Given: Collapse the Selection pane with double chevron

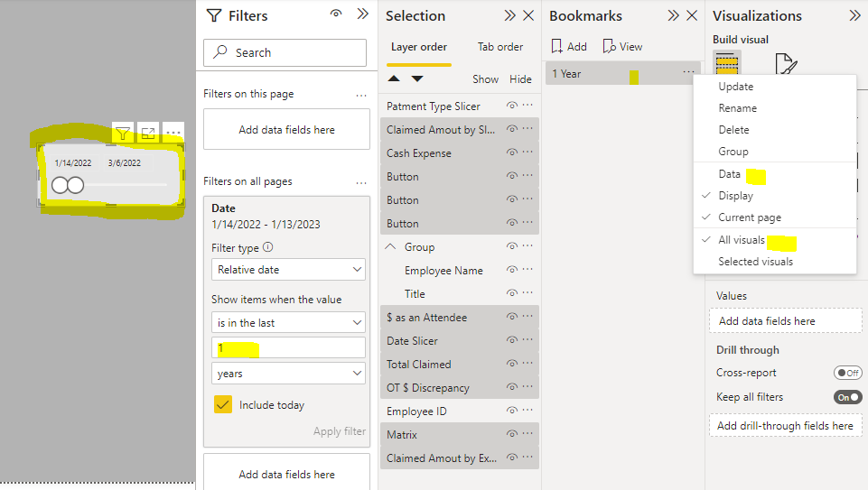Looking at the screenshot, I should (509, 15).
